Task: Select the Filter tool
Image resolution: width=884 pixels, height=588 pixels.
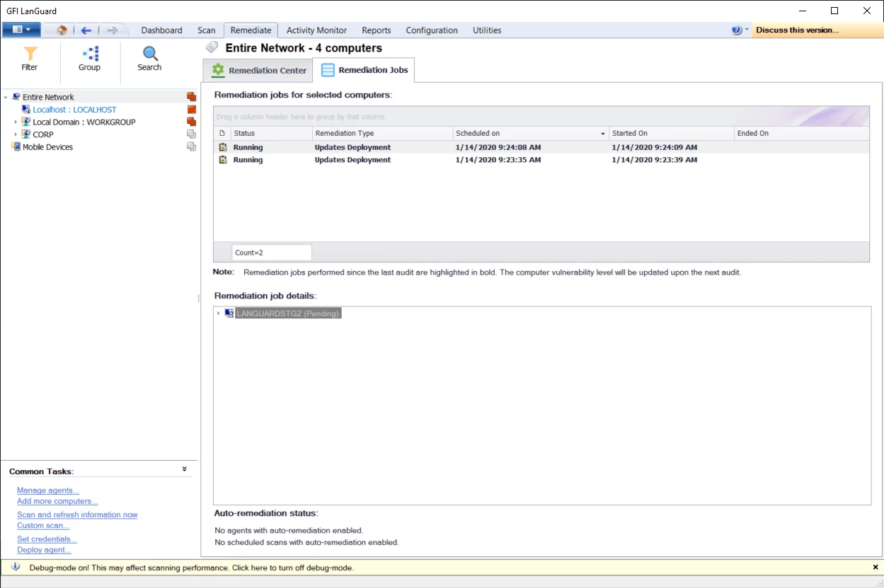Action: 30,59
